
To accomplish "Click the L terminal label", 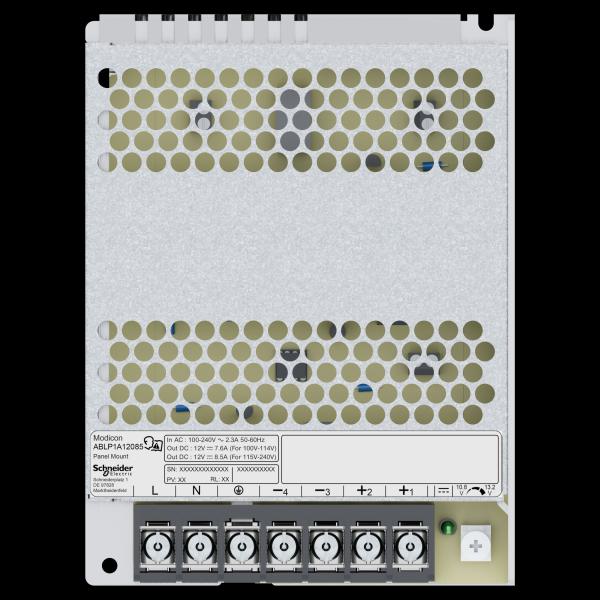I will (155, 490).
